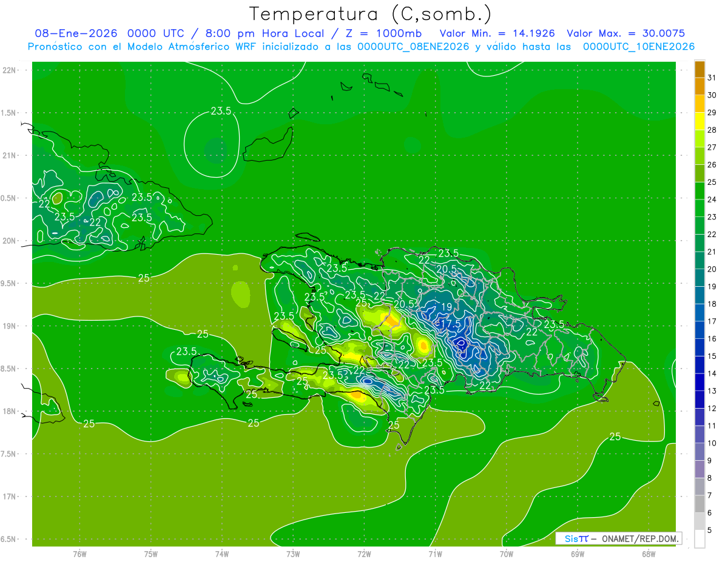Image resolution: width=728 pixels, height=562 pixels.
Task: Click the "0000UTC_10ENE2026" valid-until time
Action: click(x=639, y=47)
